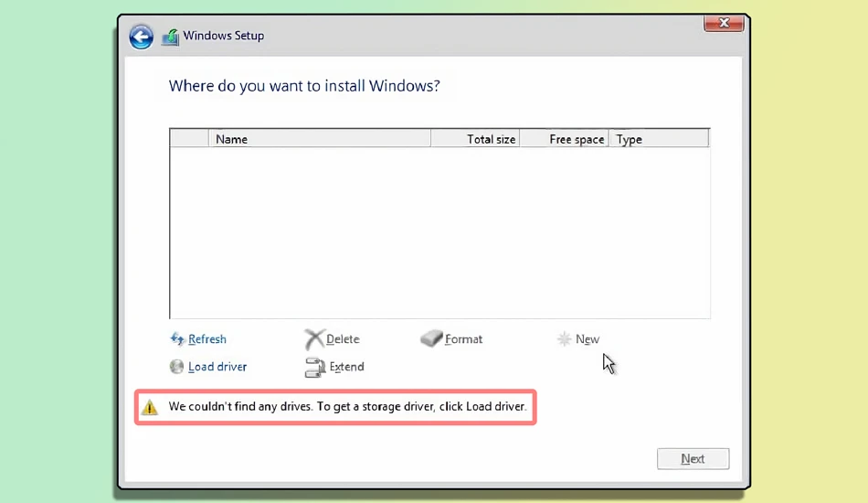The height and width of the screenshot is (503, 868).
Task: Click the Extend partition icon
Action: pyautogui.click(x=315, y=368)
